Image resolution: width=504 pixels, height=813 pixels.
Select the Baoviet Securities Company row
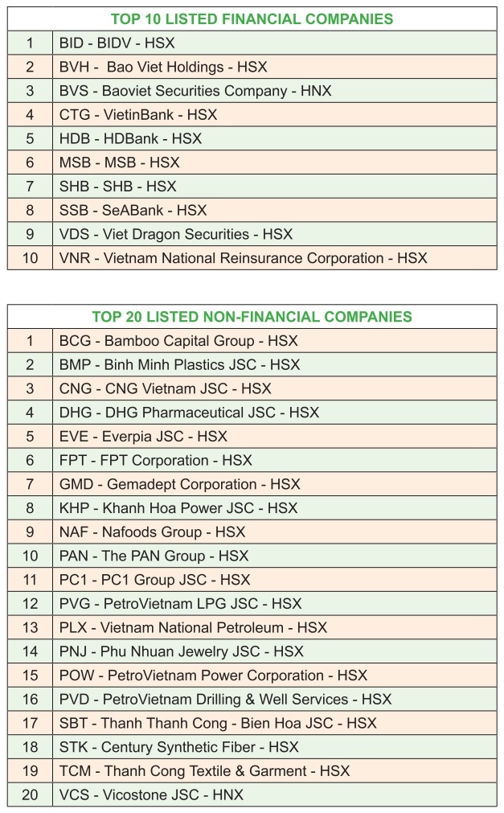point(195,91)
